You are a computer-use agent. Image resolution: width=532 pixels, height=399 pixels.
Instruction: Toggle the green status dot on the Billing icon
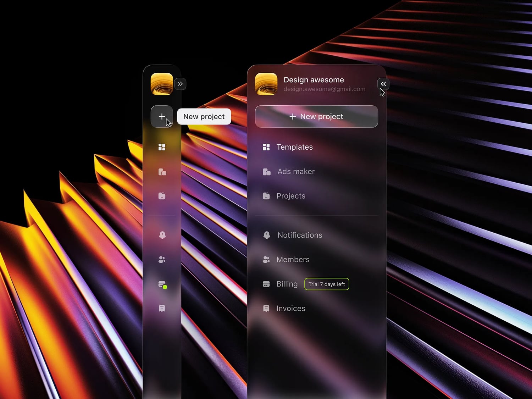click(x=165, y=288)
